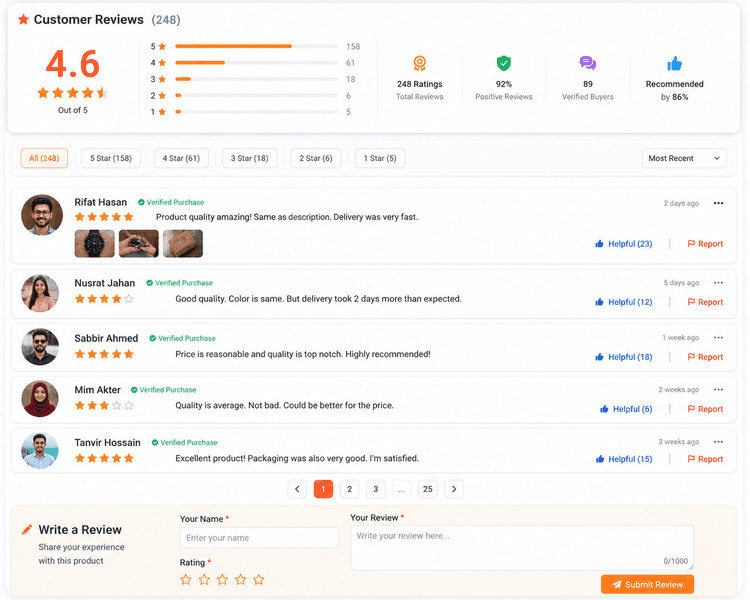This screenshot has width=750, height=600.
Task: Click the Submit Review button
Action: tap(647, 584)
